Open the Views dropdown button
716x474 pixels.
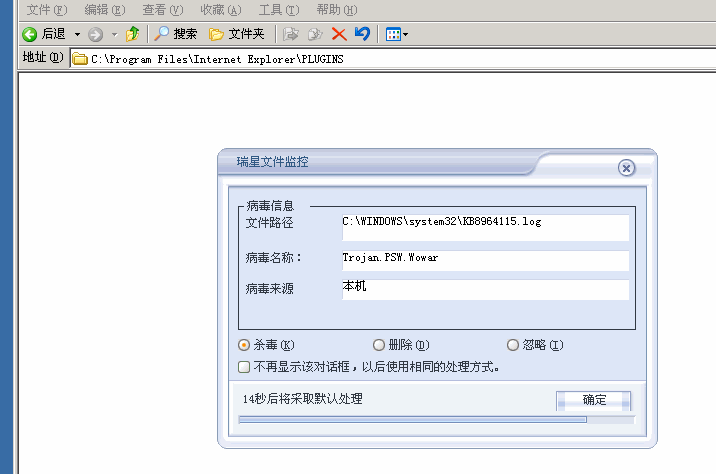pos(396,34)
